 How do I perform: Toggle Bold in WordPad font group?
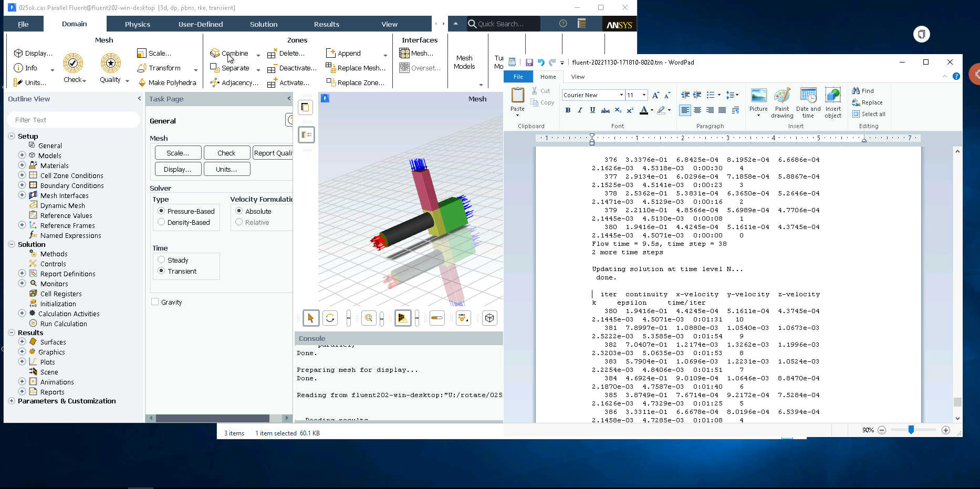pos(568,110)
